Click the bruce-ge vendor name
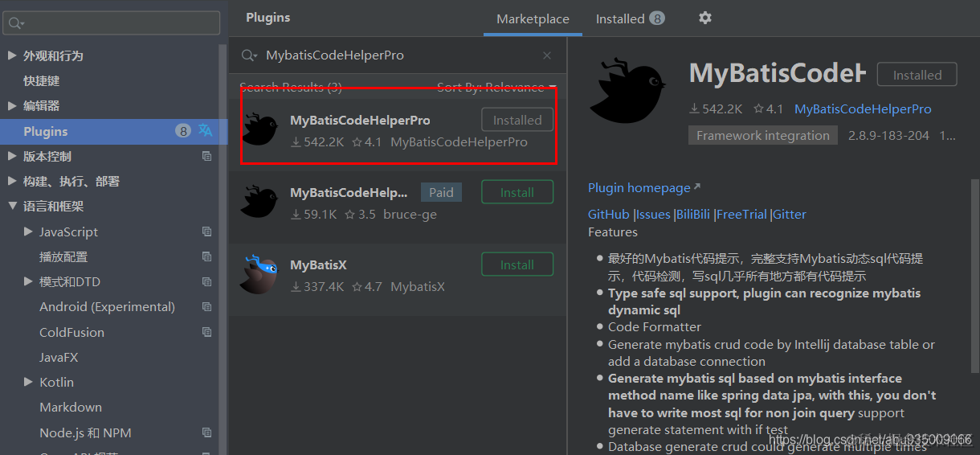980x455 pixels. click(410, 215)
